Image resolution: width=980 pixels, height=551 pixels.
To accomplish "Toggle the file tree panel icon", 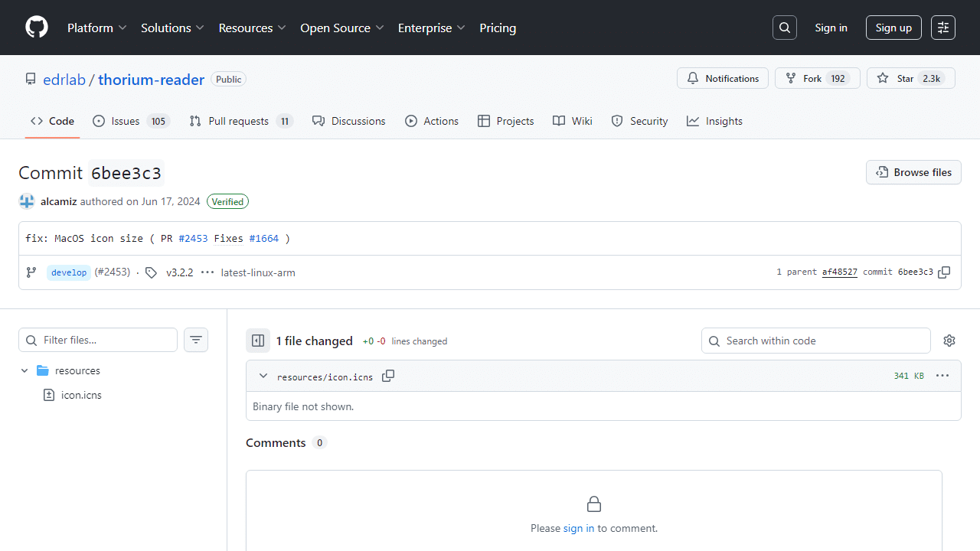I will pyautogui.click(x=258, y=341).
